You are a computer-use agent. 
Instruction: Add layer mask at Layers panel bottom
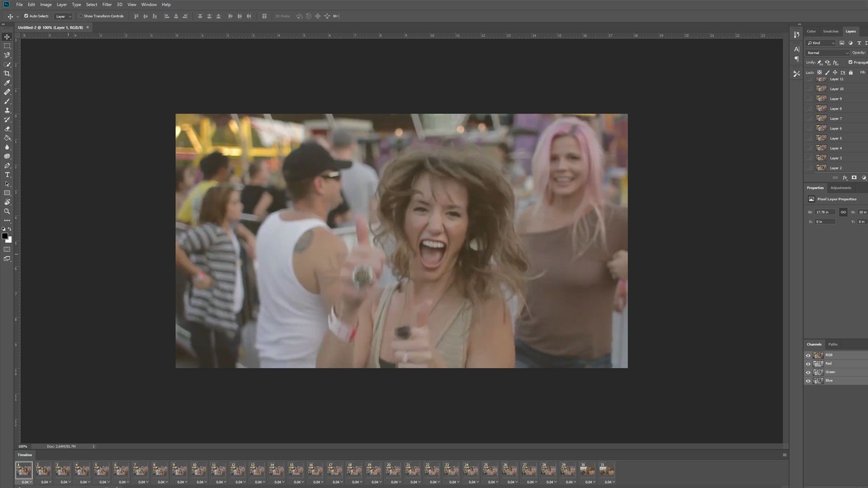pyautogui.click(x=854, y=178)
